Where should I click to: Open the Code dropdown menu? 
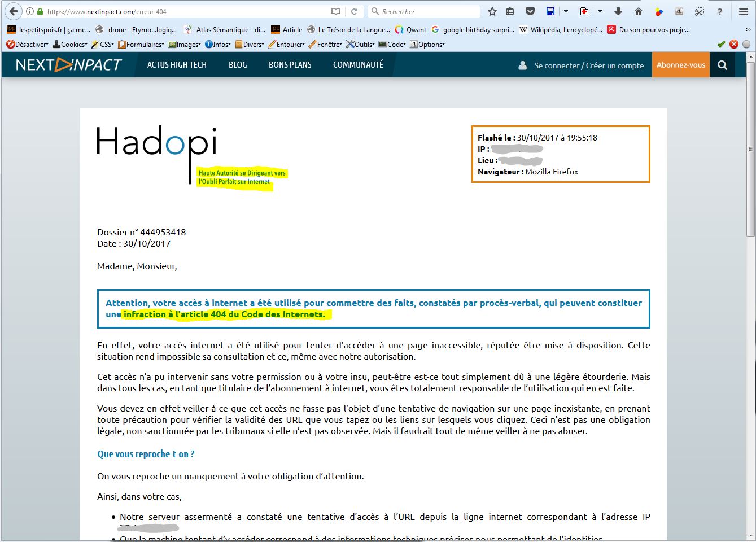(393, 44)
